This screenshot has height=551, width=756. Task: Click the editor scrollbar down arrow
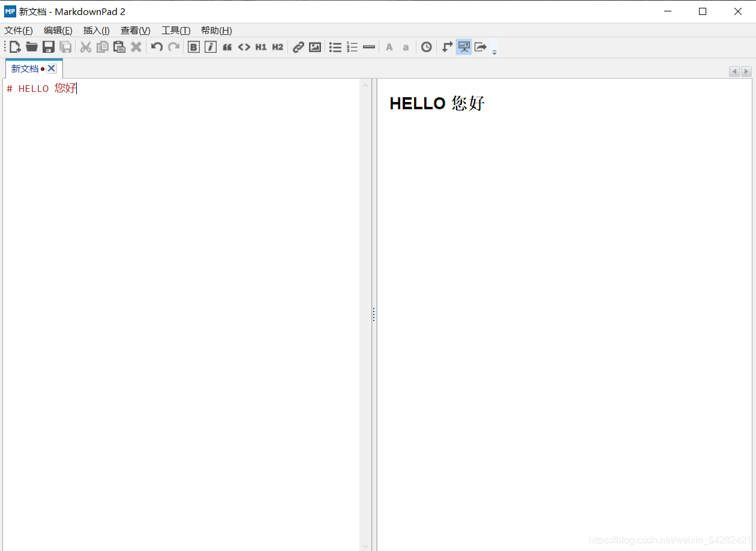tap(365, 546)
